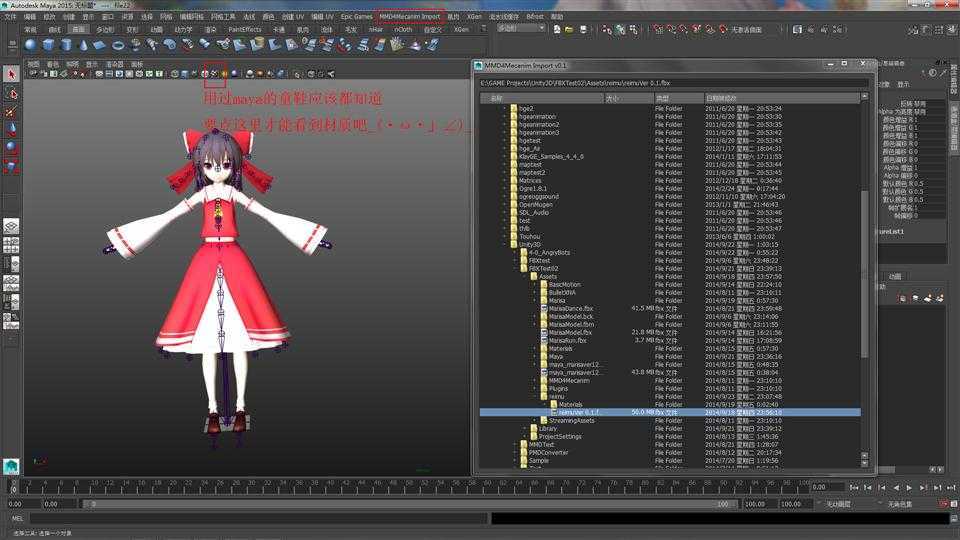The image size is (960, 540).
Task: Click the OpenMugen folder icon
Action: [514, 204]
